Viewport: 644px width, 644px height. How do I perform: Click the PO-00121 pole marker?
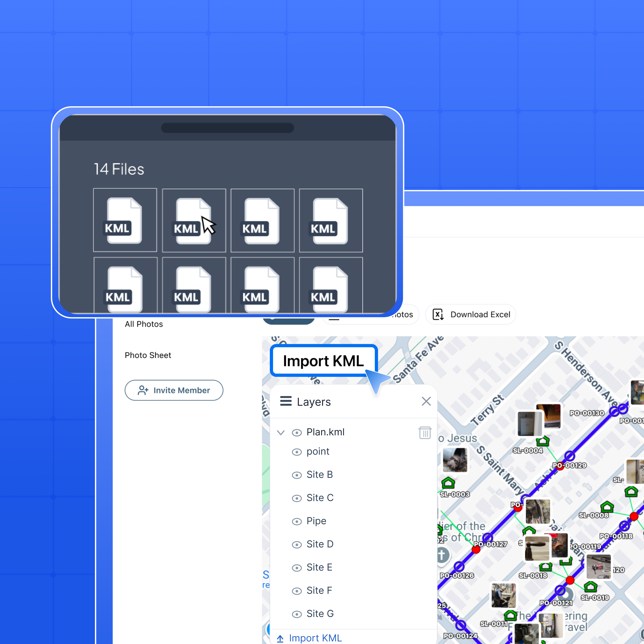(x=560, y=591)
